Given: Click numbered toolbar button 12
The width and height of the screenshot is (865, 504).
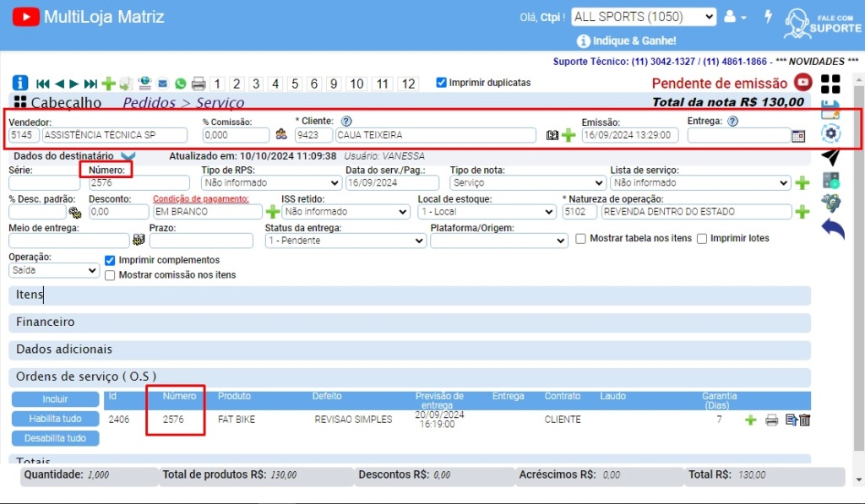Looking at the screenshot, I should point(408,84).
